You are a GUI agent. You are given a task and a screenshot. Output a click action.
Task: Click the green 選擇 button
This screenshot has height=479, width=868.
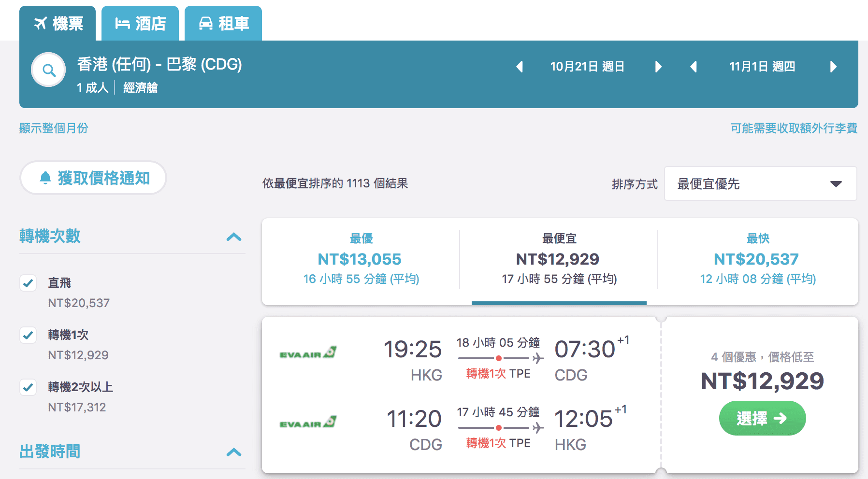(x=762, y=418)
